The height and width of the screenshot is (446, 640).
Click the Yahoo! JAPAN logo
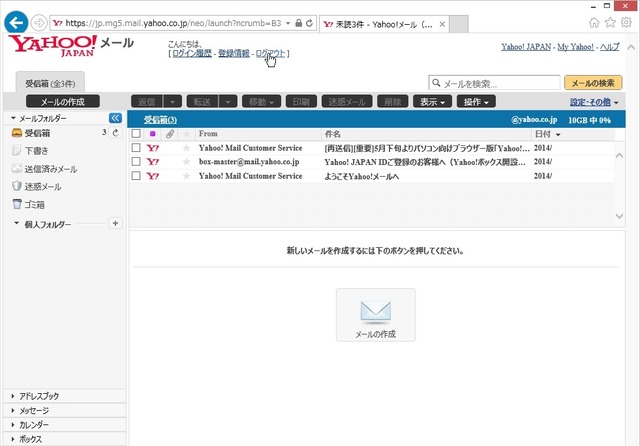coord(52,45)
